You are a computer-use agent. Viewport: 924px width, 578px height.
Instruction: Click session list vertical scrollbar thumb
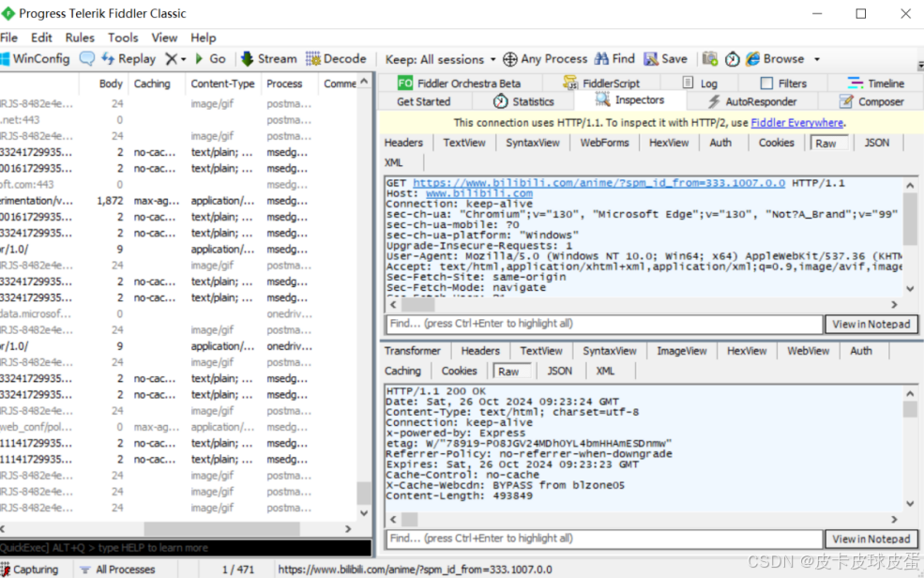[364, 494]
